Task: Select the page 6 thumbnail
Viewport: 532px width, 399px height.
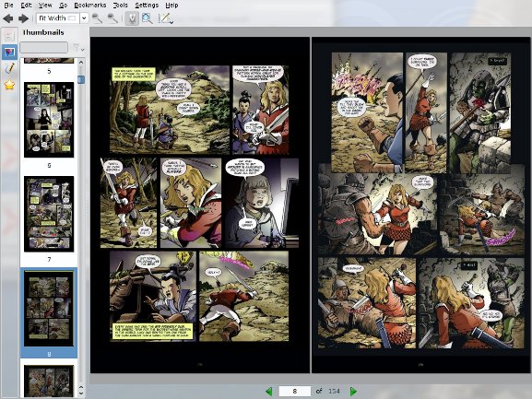Action: [x=49, y=120]
